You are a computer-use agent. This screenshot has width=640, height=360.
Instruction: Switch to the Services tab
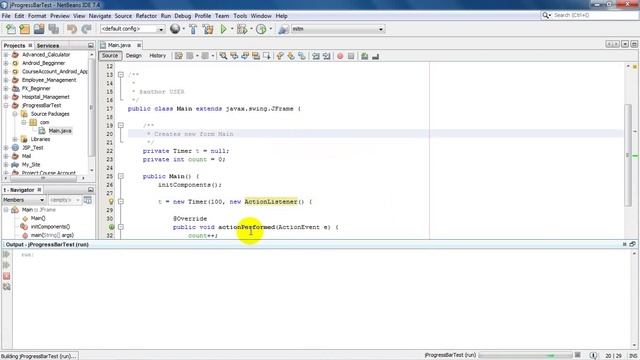click(x=48, y=45)
